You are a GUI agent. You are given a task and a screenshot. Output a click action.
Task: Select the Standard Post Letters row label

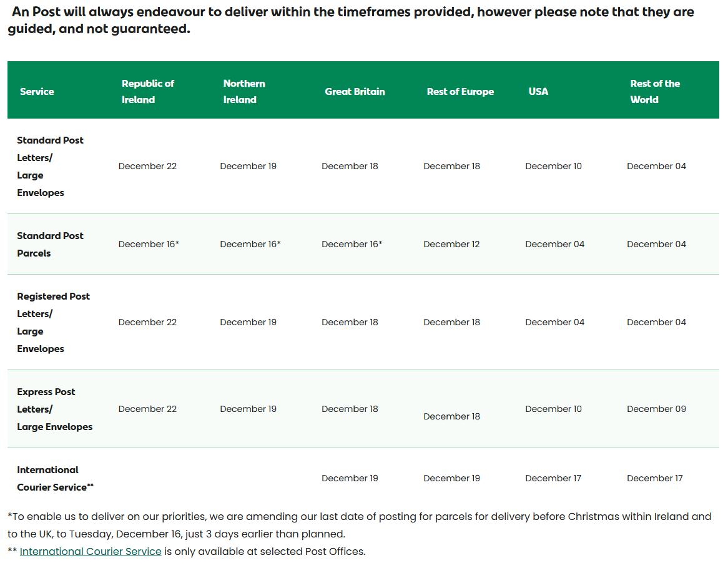click(50, 167)
